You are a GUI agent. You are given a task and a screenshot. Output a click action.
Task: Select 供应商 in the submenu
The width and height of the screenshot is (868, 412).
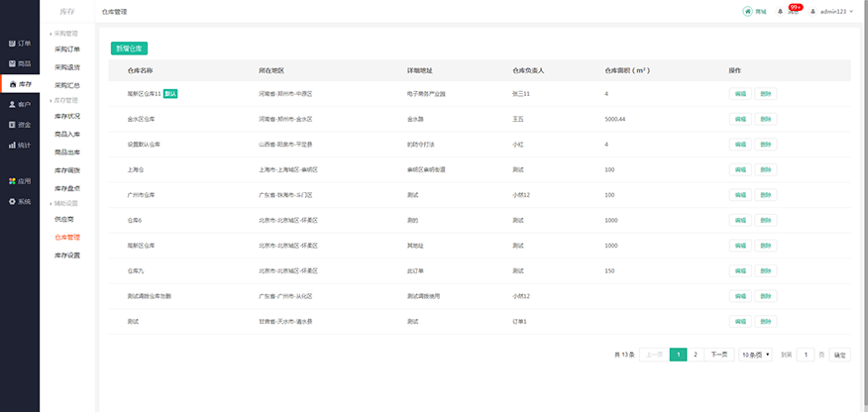(64, 218)
